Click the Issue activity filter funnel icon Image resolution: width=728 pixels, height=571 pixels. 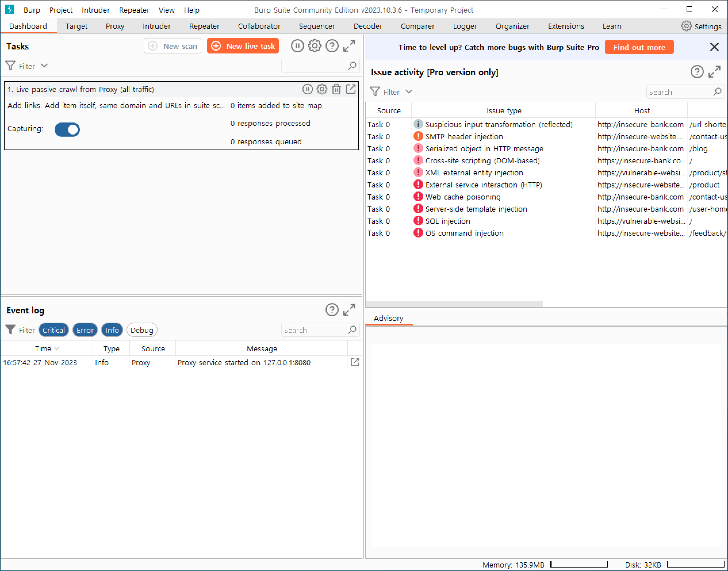click(375, 92)
